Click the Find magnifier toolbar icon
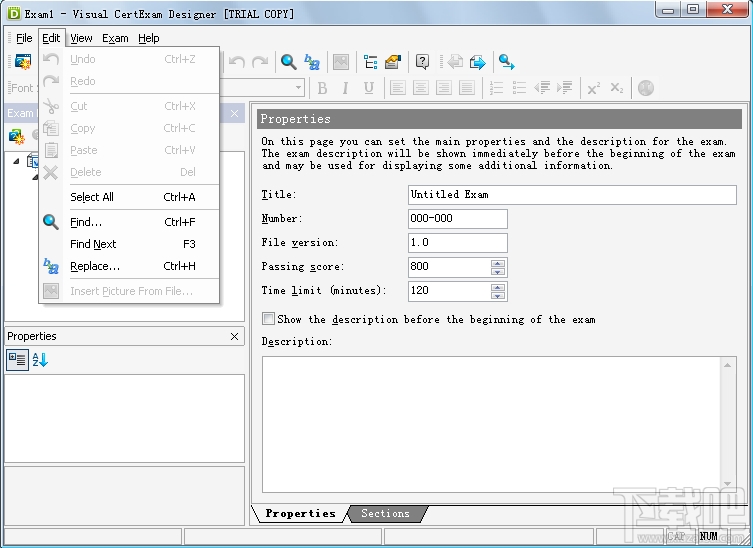The width and height of the screenshot is (753, 548). [x=289, y=62]
